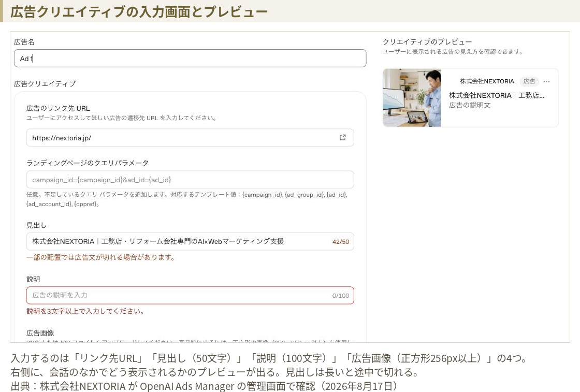This screenshot has height=392, width=580.
Task: Click the 株式会社NEXTORIA advertiser name in preview
Action: pyautogui.click(x=487, y=81)
